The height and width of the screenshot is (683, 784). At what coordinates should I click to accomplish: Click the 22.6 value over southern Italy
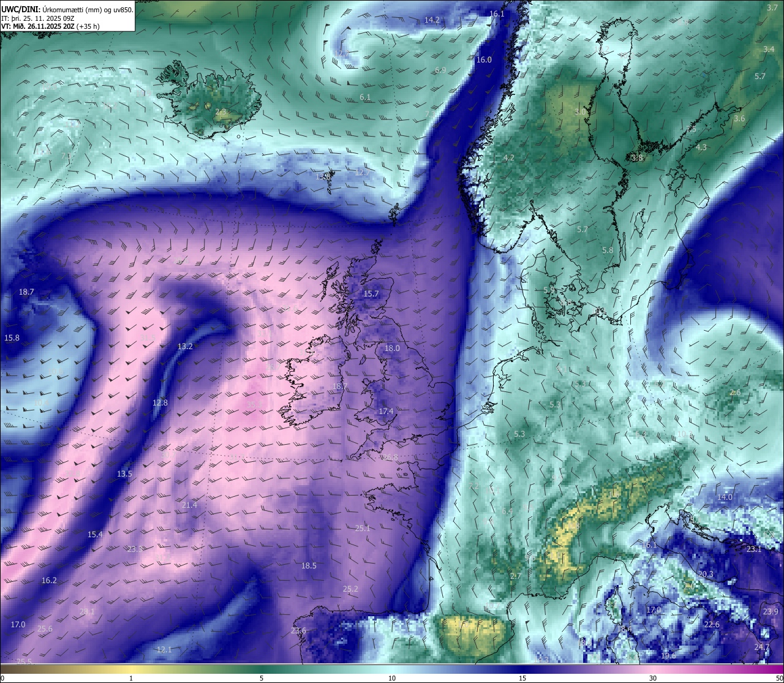[x=711, y=624]
